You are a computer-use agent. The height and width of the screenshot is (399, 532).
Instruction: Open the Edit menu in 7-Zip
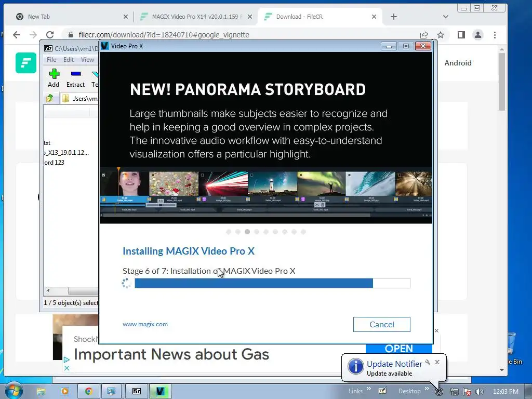click(69, 59)
